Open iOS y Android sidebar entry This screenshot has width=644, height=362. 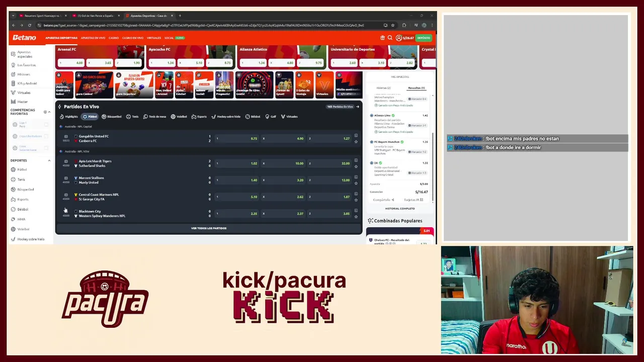coord(27,83)
